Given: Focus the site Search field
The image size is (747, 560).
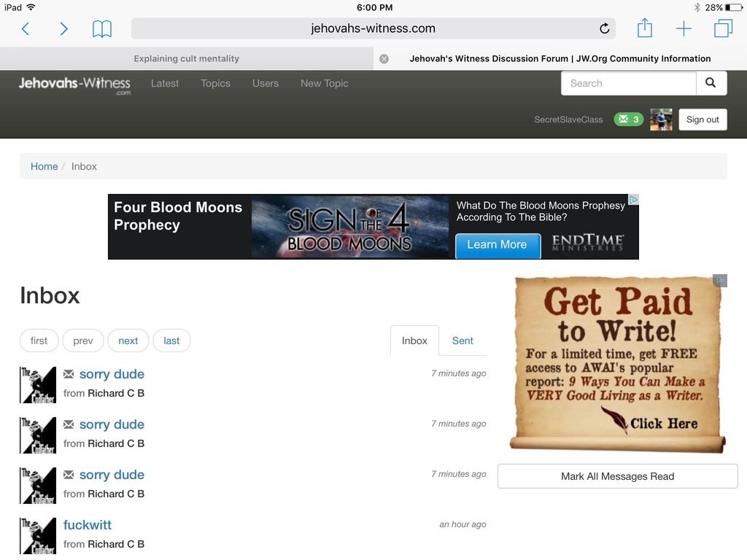Looking at the screenshot, I should (628, 83).
